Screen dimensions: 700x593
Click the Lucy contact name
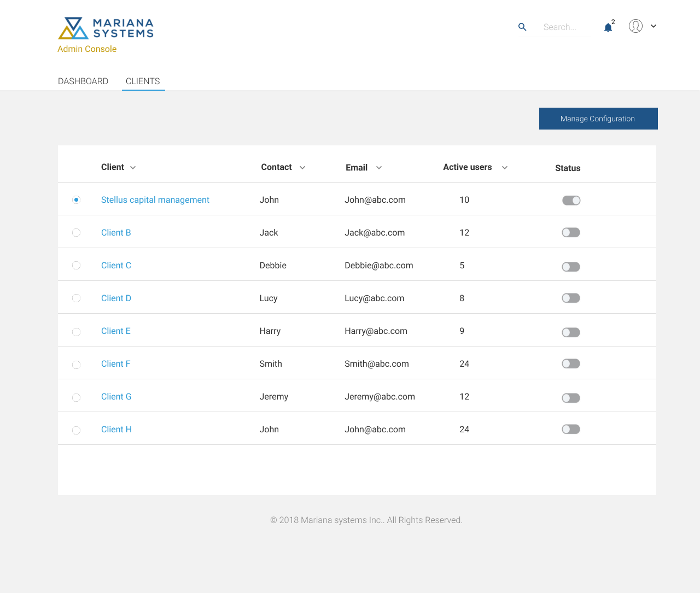coord(269,298)
